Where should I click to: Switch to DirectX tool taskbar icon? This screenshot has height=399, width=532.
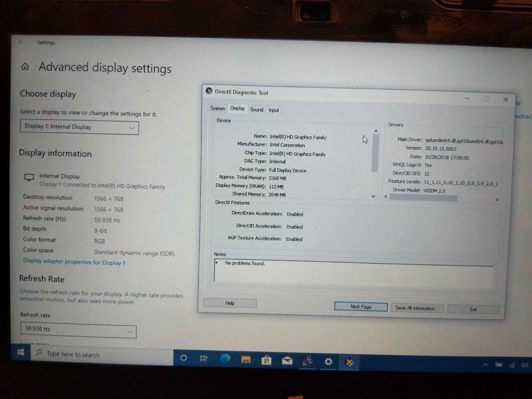pos(349,362)
